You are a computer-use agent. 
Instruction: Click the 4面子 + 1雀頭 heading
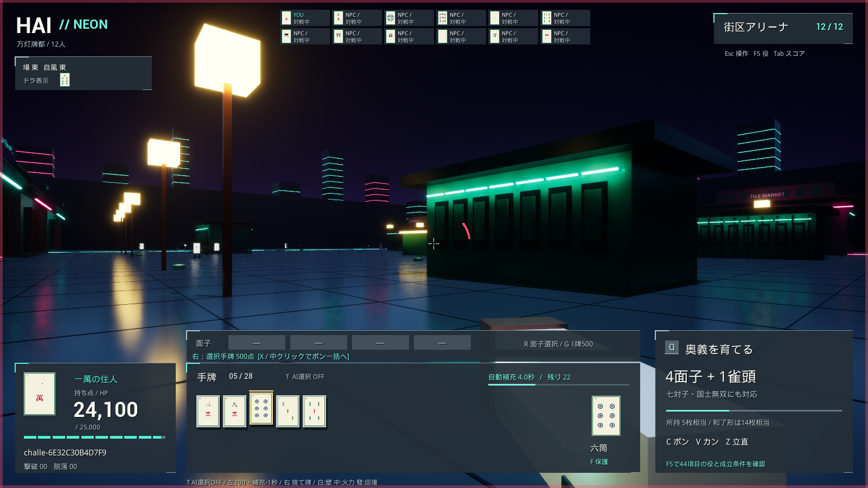point(711,376)
